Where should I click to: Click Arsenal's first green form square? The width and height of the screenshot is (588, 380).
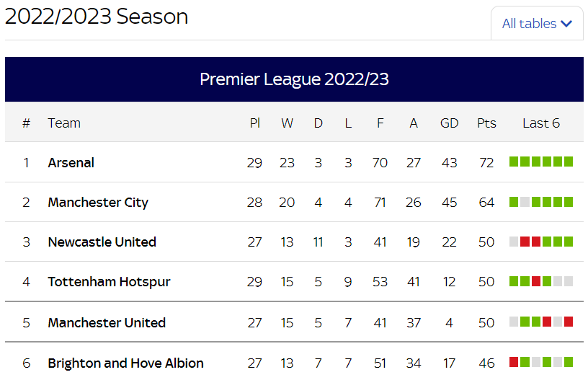tap(514, 162)
